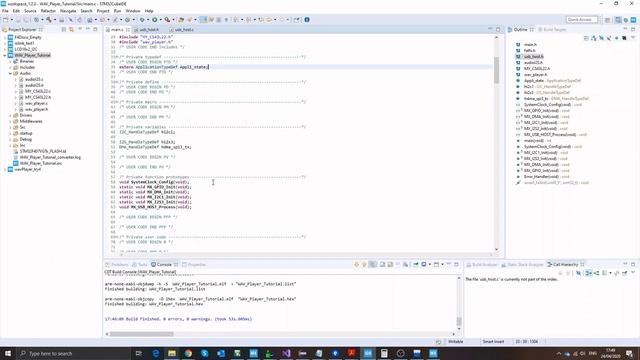Expand the Binaries node
The width and height of the screenshot is (640, 360).
click(x=10, y=61)
